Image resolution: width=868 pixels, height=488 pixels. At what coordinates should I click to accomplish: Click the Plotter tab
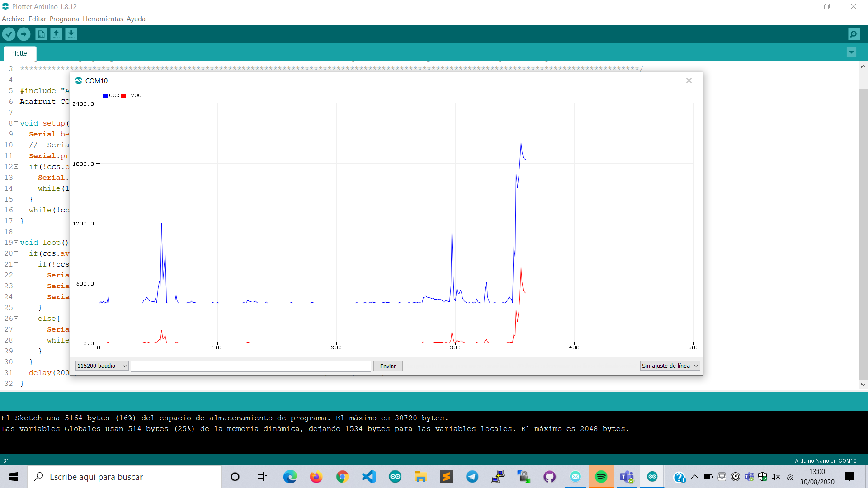[x=20, y=53]
